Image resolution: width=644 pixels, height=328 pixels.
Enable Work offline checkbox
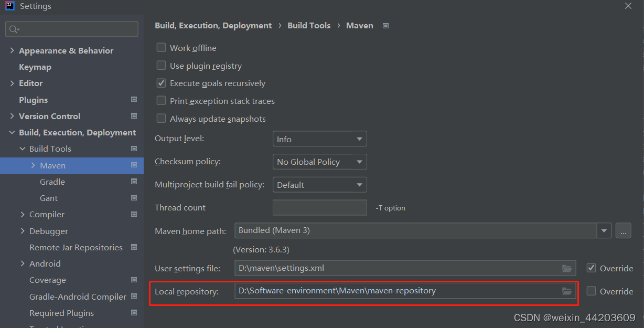pyautogui.click(x=161, y=48)
